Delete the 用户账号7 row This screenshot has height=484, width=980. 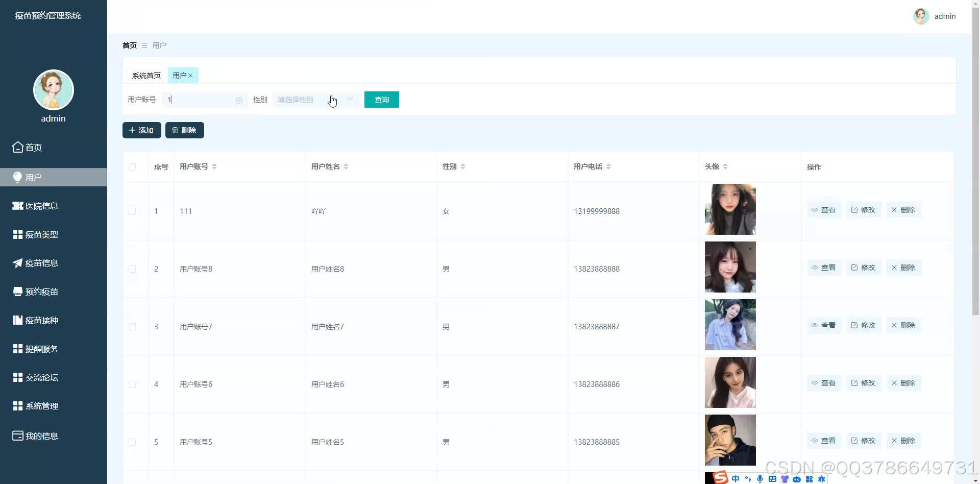[903, 325]
